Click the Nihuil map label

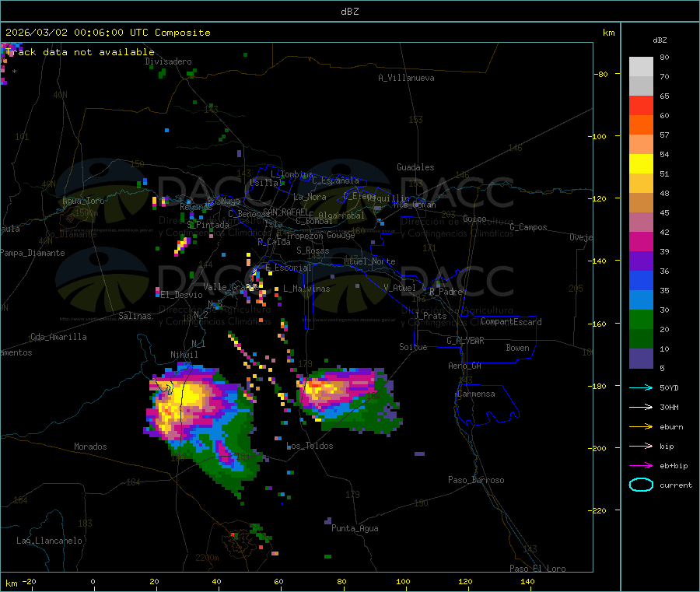(184, 355)
